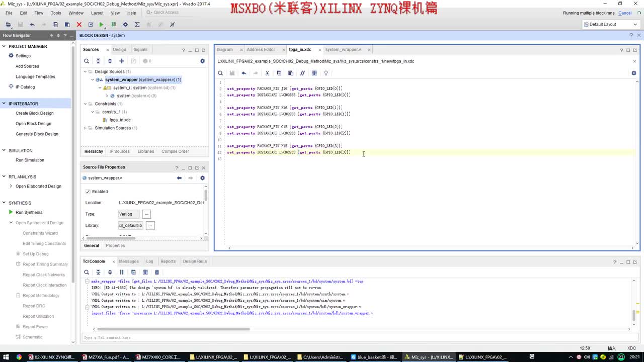This screenshot has width=644, height=362.
Task: Collapse the IP INTEGRATOR section
Action: pyautogui.click(x=4, y=104)
